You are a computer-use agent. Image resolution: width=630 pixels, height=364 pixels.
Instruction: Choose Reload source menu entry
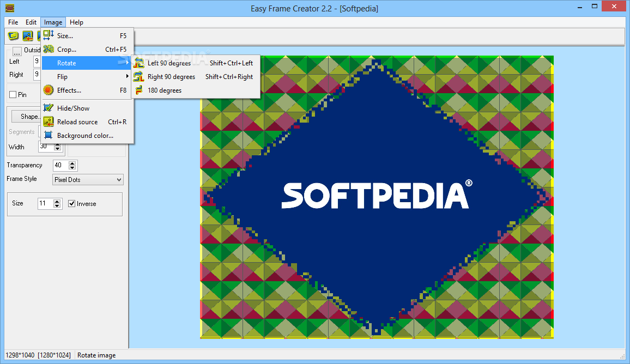click(87, 122)
